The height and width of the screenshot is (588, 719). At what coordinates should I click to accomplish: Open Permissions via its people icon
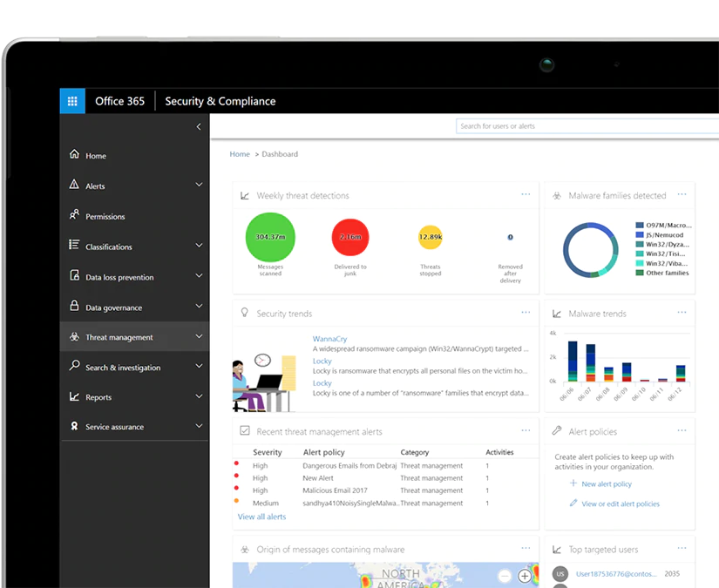point(74,216)
